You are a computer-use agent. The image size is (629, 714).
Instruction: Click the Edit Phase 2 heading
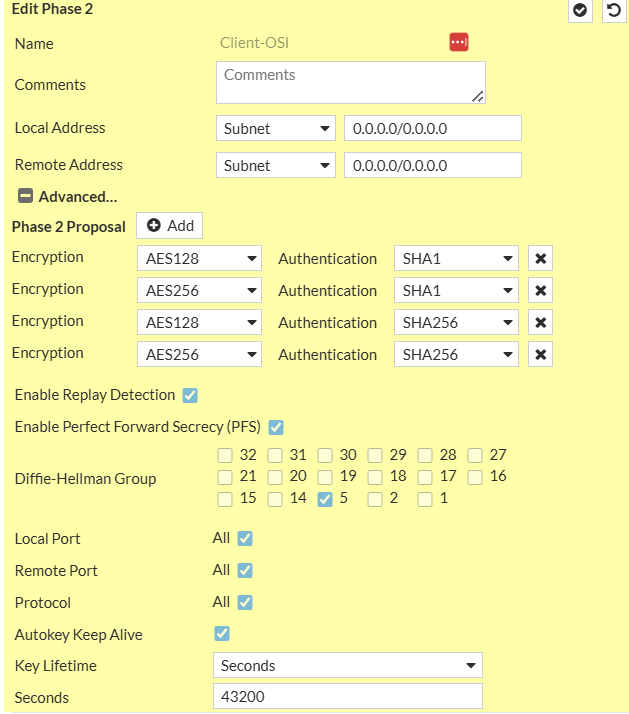pyautogui.click(x=52, y=9)
